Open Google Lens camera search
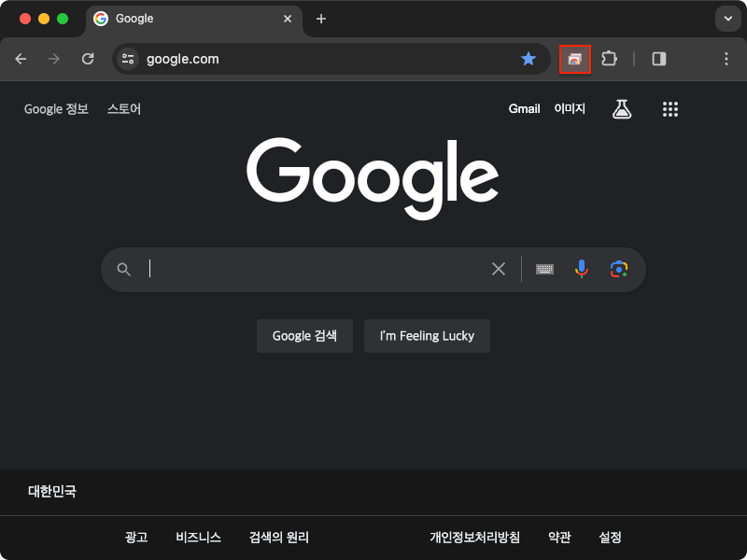This screenshot has height=560, width=747. [x=620, y=269]
